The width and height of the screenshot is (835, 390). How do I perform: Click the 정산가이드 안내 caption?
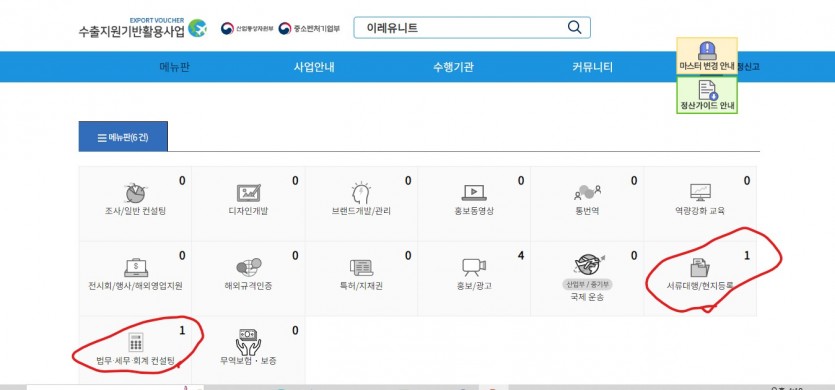707,105
